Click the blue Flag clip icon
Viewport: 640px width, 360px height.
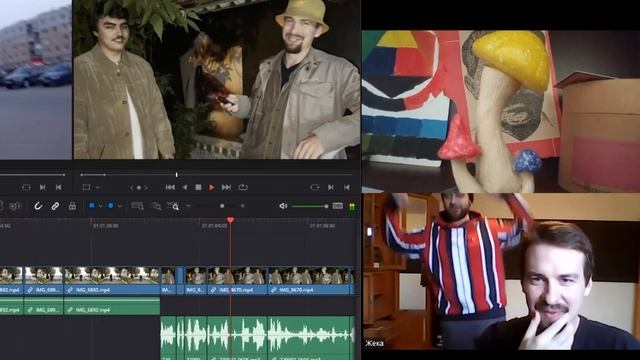(91, 206)
